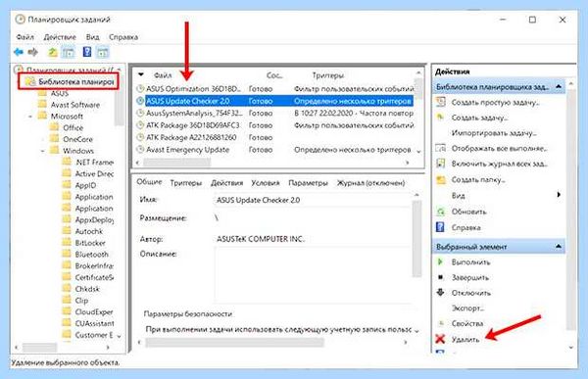Click the folder icon beside Bluetooth
This screenshot has width=588, height=379.
67,255
